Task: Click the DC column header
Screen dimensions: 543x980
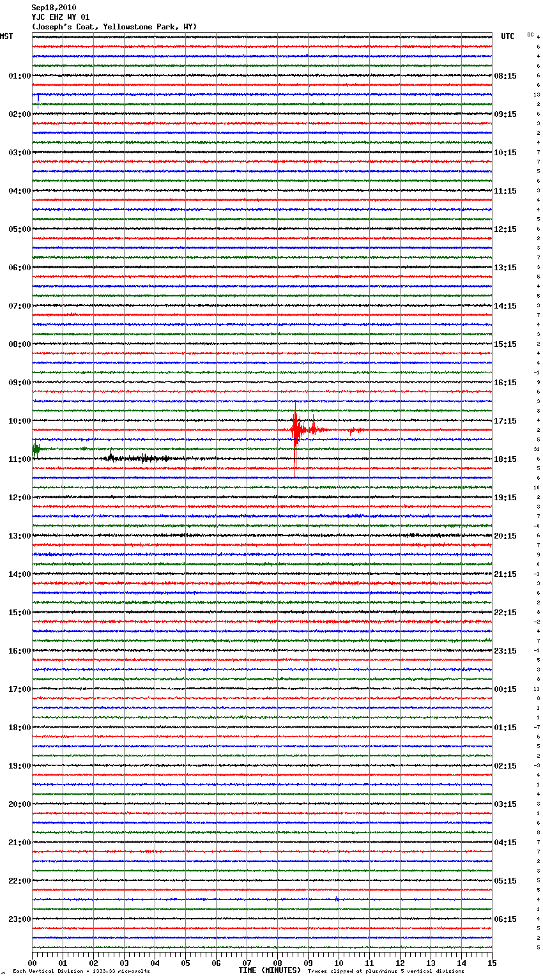Action: [x=530, y=34]
